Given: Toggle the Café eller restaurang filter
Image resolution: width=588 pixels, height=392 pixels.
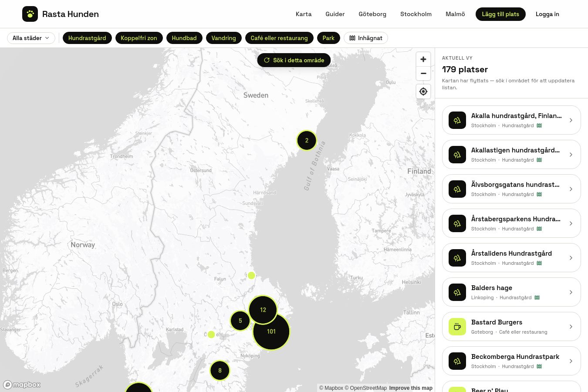Looking at the screenshot, I should [279, 38].
